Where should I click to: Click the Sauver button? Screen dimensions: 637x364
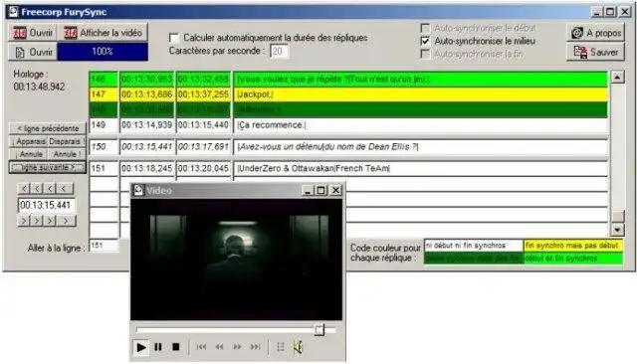pyautogui.click(x=595, y=52)
